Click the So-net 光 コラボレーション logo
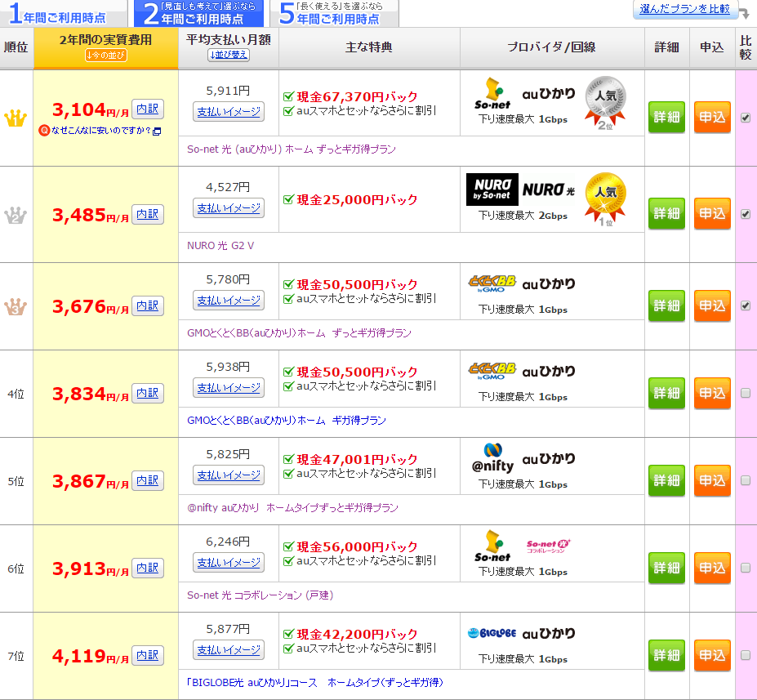Viewport: 757px width, 700px height. (x=549, y=546)
